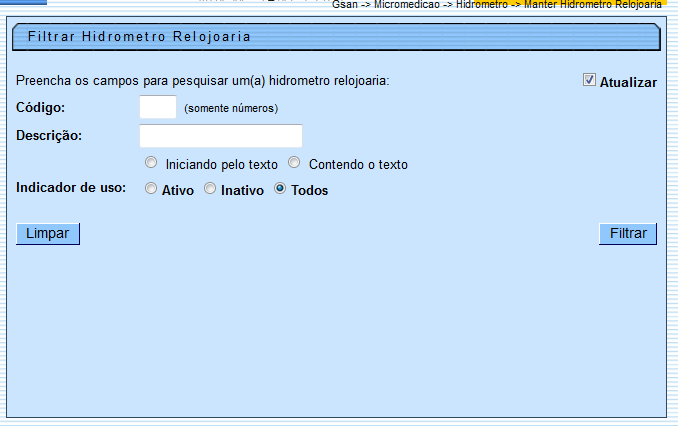
Task: Click the 'Código:' field label
Action: (x=41, y=108)
